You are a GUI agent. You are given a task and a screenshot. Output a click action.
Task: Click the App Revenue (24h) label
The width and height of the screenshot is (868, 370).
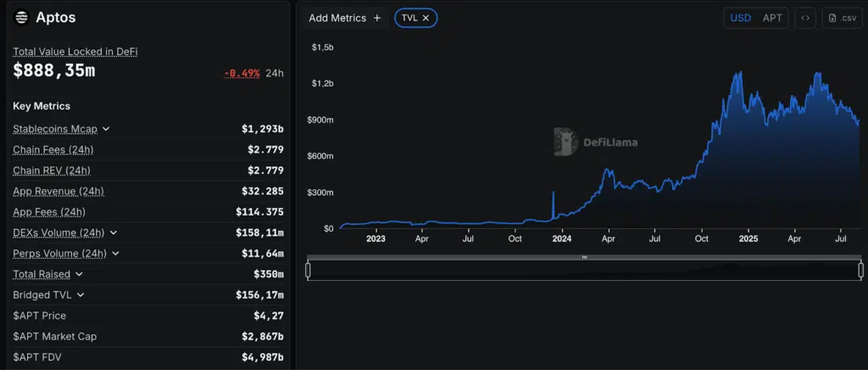(x=58, y=192)
